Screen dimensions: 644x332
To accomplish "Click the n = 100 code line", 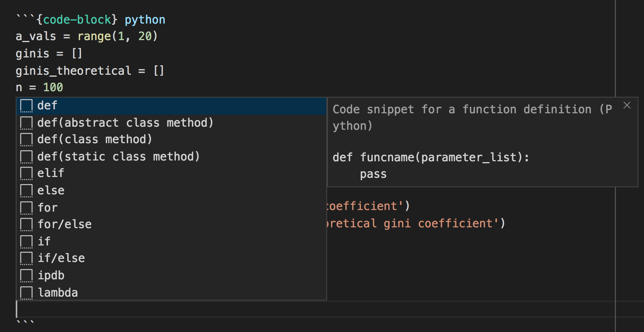I will coord(39,87).
